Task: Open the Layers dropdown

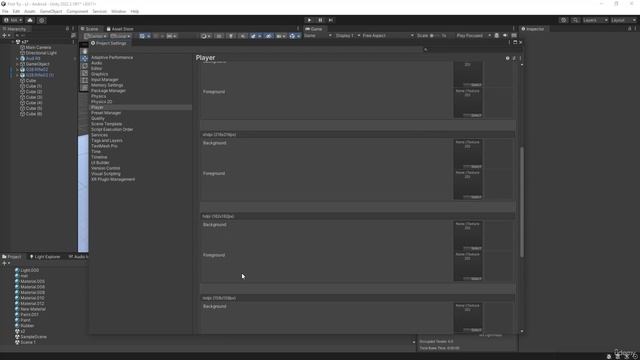Action: tap(595, 20)
